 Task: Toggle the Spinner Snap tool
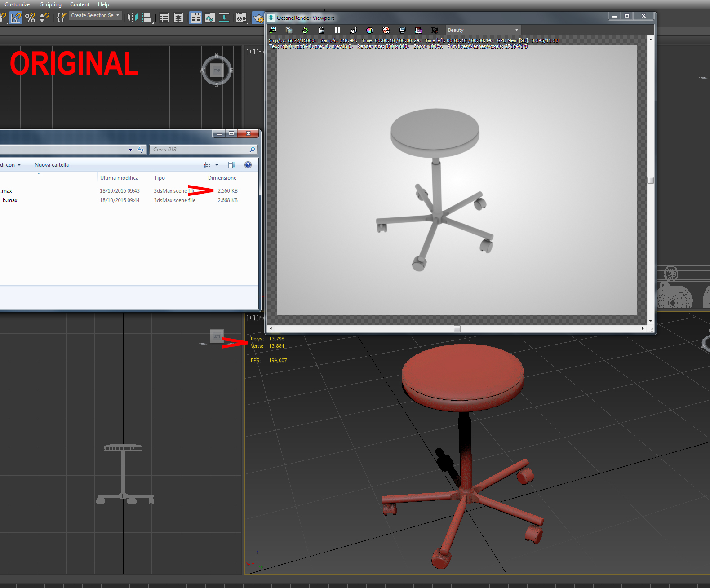tap(44, 18)
